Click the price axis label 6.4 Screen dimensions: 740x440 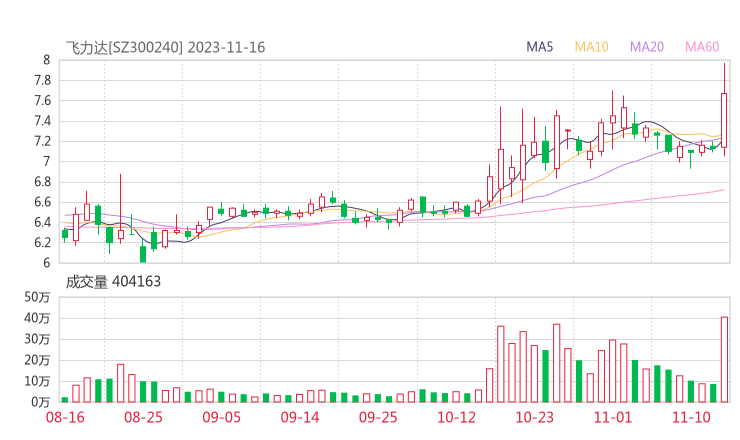tap(42, 222)
